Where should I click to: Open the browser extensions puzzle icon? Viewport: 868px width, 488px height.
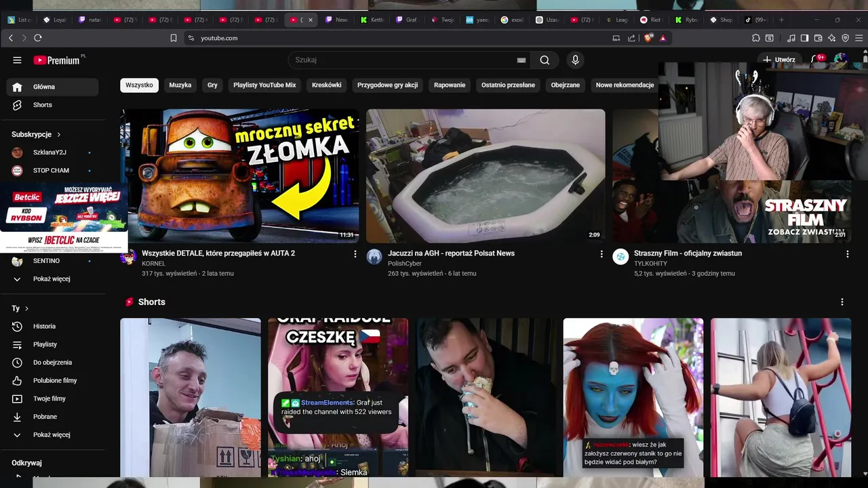click(x=756, y=38)
